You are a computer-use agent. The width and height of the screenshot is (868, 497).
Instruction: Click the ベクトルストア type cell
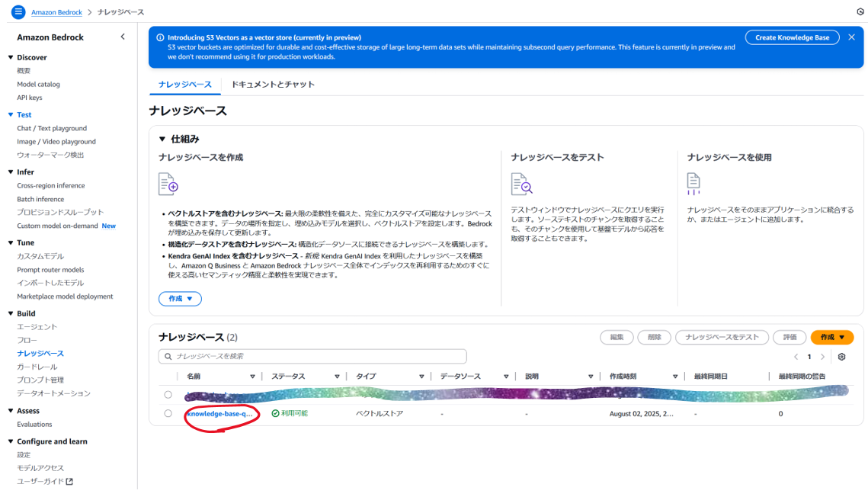pos(380,413)
